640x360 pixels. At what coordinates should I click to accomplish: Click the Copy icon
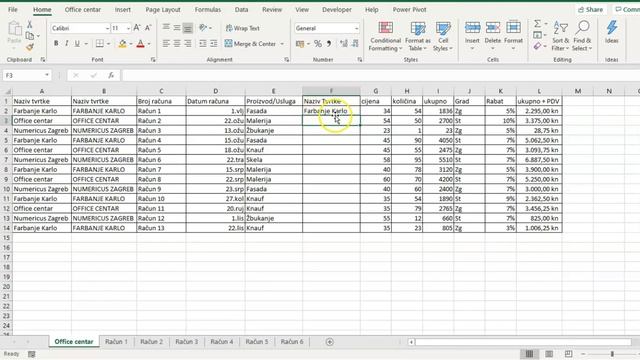[30, 36]
